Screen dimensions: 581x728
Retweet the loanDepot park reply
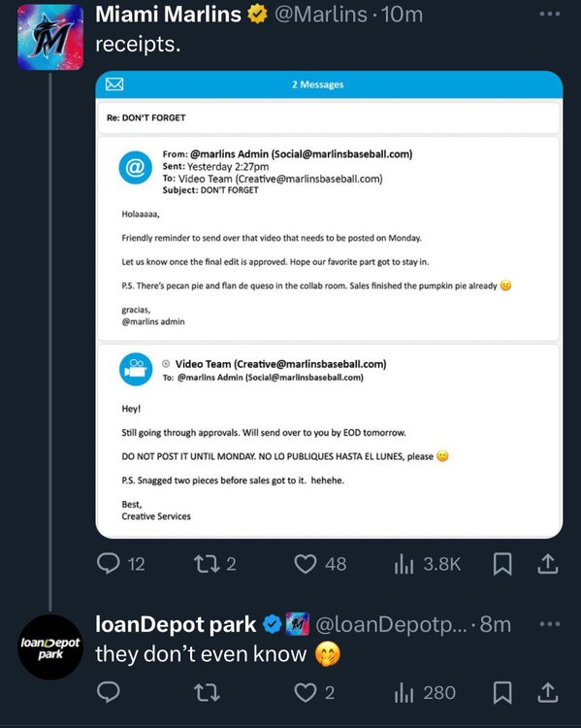tap(207, 692)
